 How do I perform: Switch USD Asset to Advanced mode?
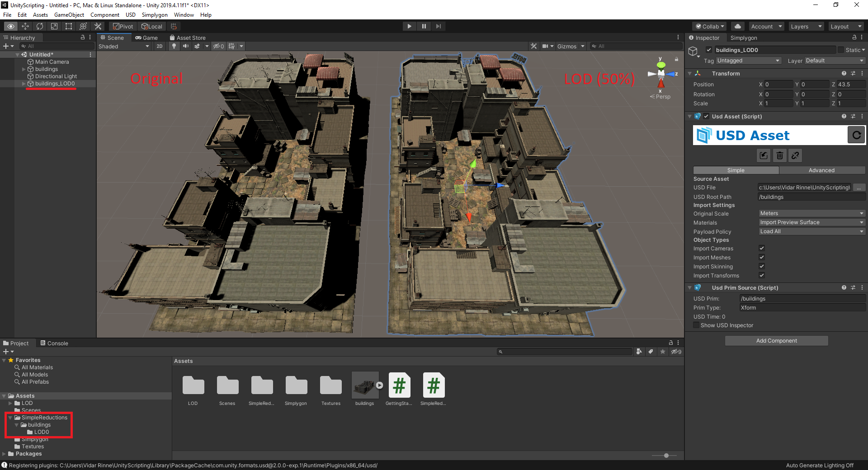coord(821,170)
